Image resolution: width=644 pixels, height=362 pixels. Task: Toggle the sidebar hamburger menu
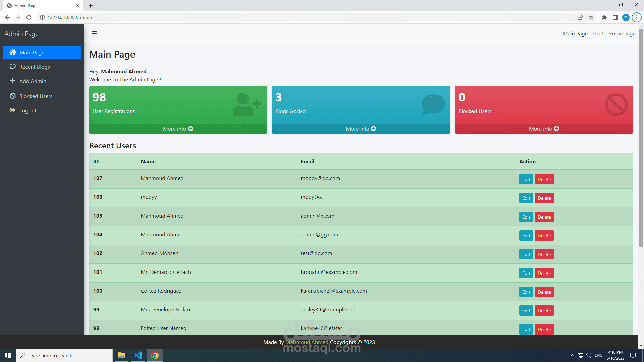[x=94, y=33]
